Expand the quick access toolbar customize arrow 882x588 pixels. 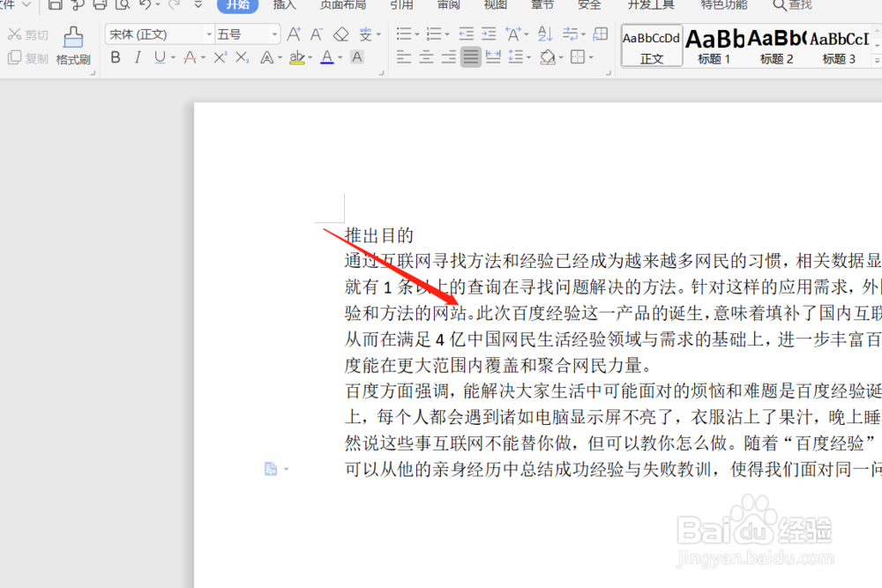click(x=198, y=5)
